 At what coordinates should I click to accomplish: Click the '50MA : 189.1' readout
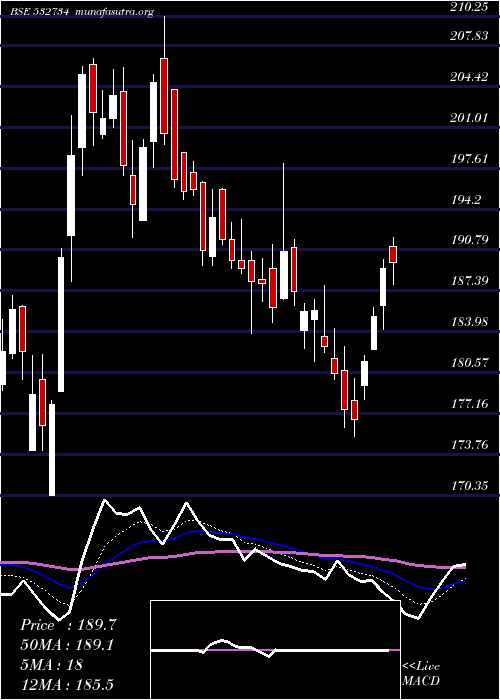[x=67, y=645]
